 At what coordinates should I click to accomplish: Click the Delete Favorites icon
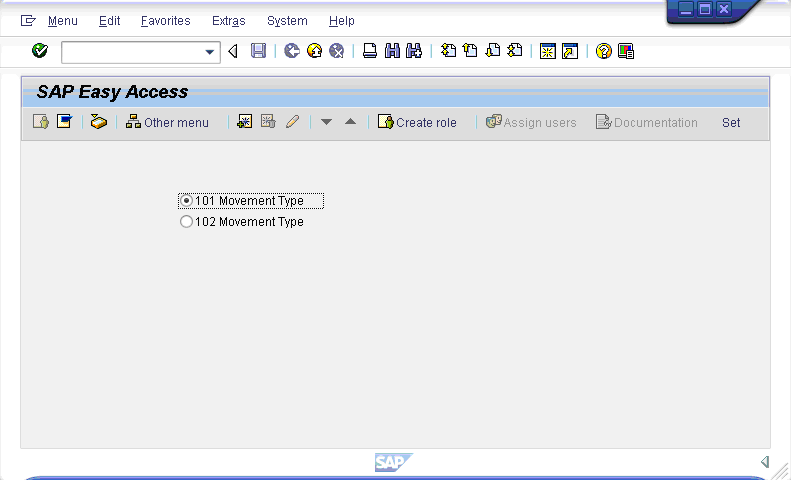[268, 122]
